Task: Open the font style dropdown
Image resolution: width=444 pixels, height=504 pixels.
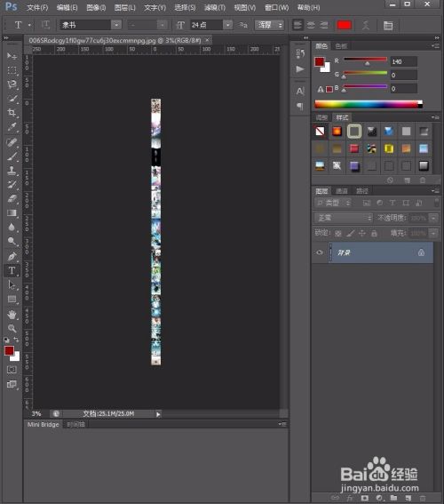Action: coord(163,25)
